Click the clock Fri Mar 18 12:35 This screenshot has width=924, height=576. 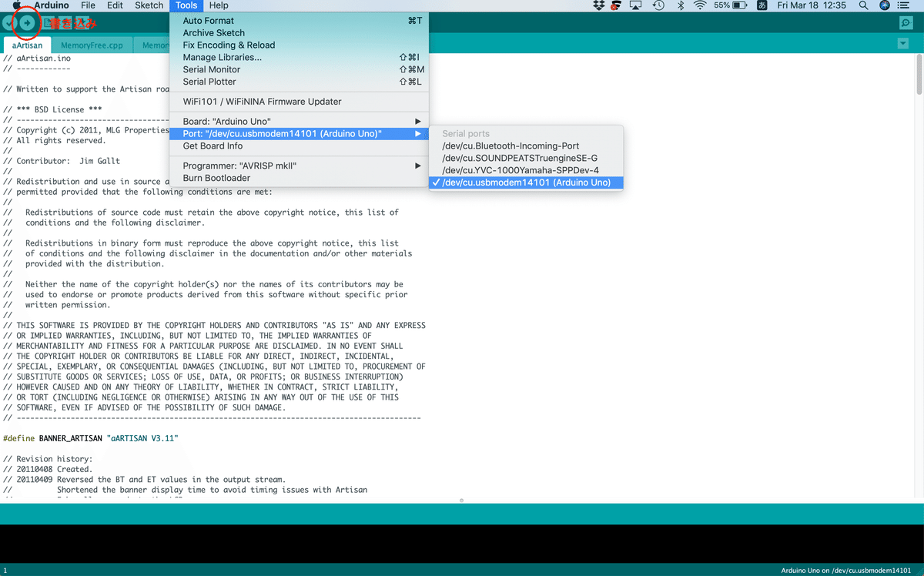(812, 5)
